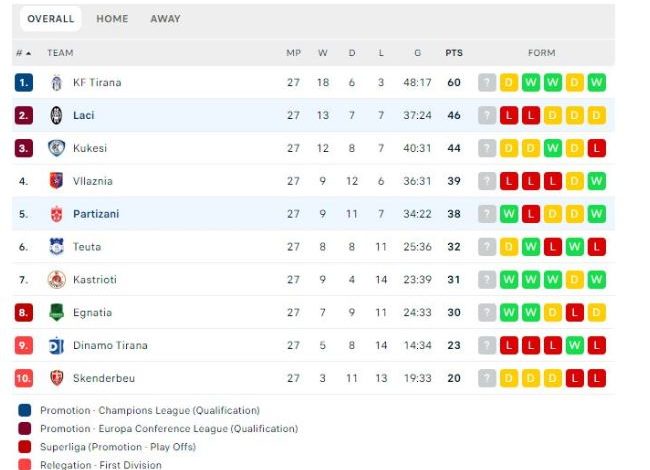Image resolution: width=650 pixels, height=470 pixels.
Task: Click the grey upcoming match badge for Skenderbeu
Action: tap(487, 378)
